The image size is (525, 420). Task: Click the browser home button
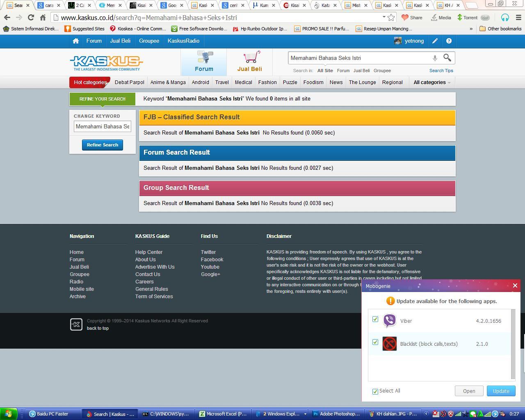pyautogui.click(x=43, y=18)
